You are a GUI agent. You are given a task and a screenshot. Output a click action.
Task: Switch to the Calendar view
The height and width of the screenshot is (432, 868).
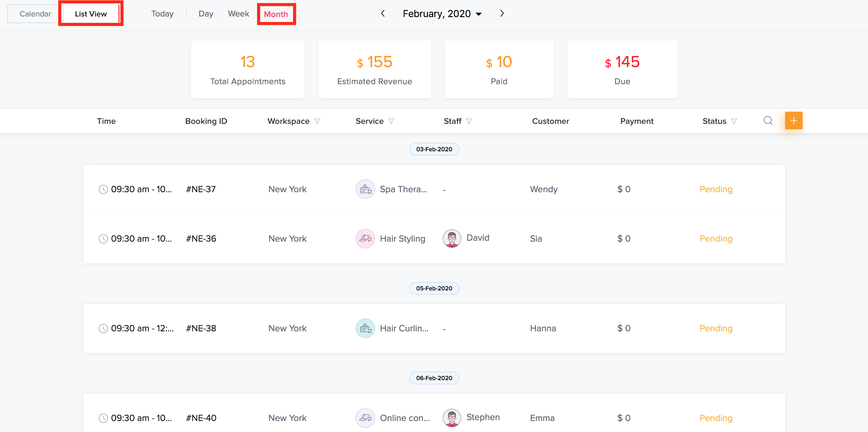tap(35, 14)
